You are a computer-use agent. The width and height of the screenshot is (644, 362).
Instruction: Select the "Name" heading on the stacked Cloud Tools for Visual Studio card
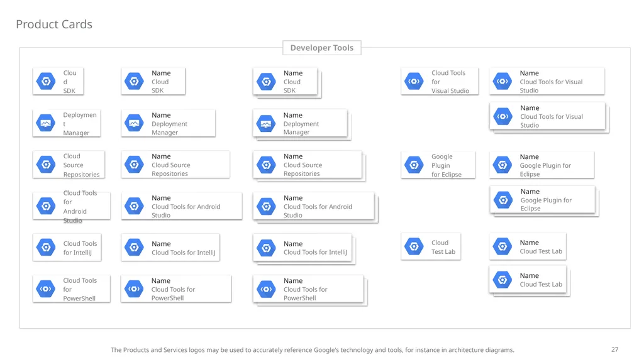(x=530, y=107)
